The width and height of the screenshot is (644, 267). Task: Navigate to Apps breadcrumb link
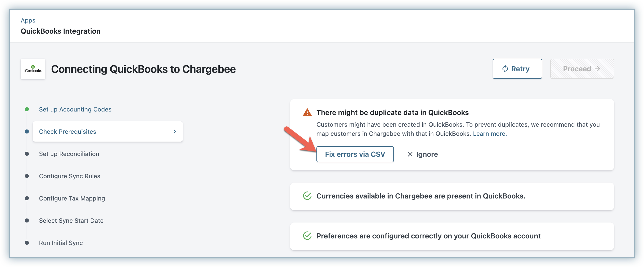click(28, 20)
